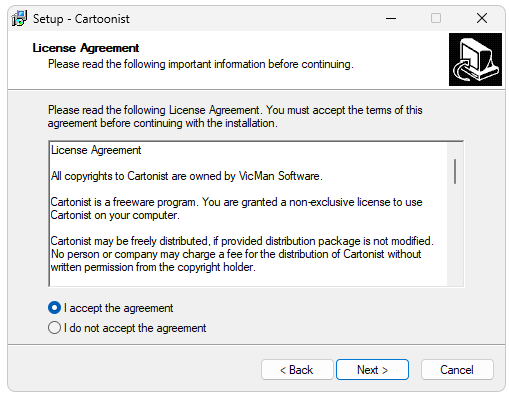Image resolution: width=509 pixels, height=397 pixels.
Task: Select "I accept the agreement" option
Action: [111, 308]
